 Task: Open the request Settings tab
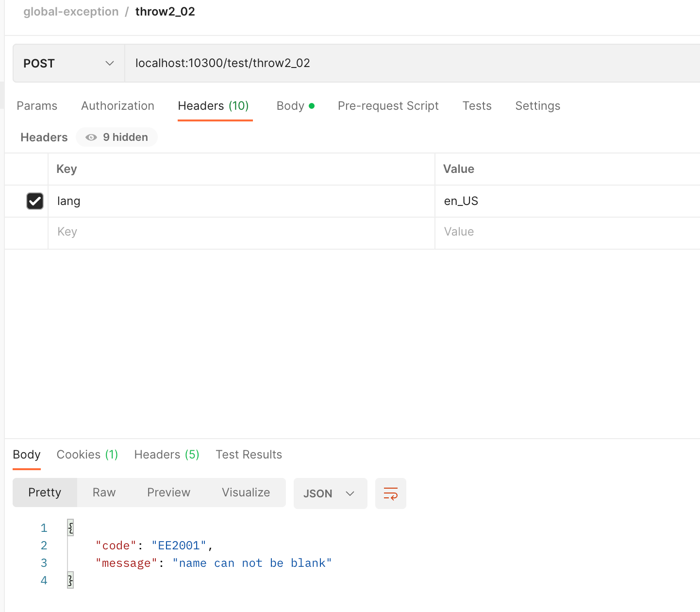tap(537, 106)
